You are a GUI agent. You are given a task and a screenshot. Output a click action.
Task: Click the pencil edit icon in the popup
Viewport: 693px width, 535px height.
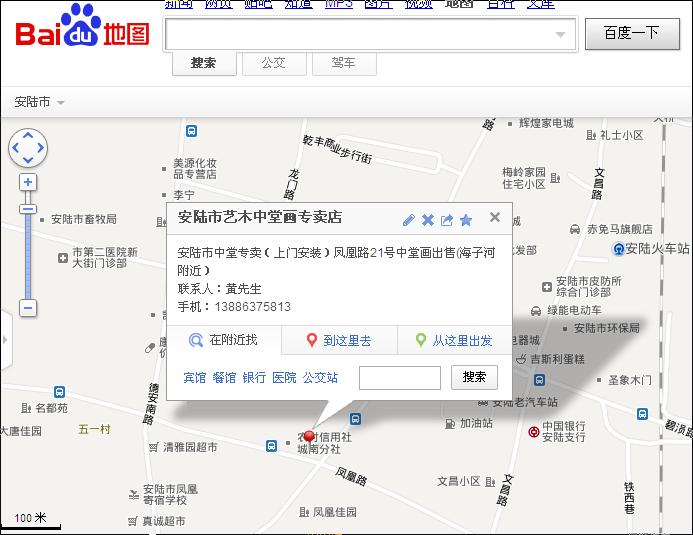click(409, 220)
